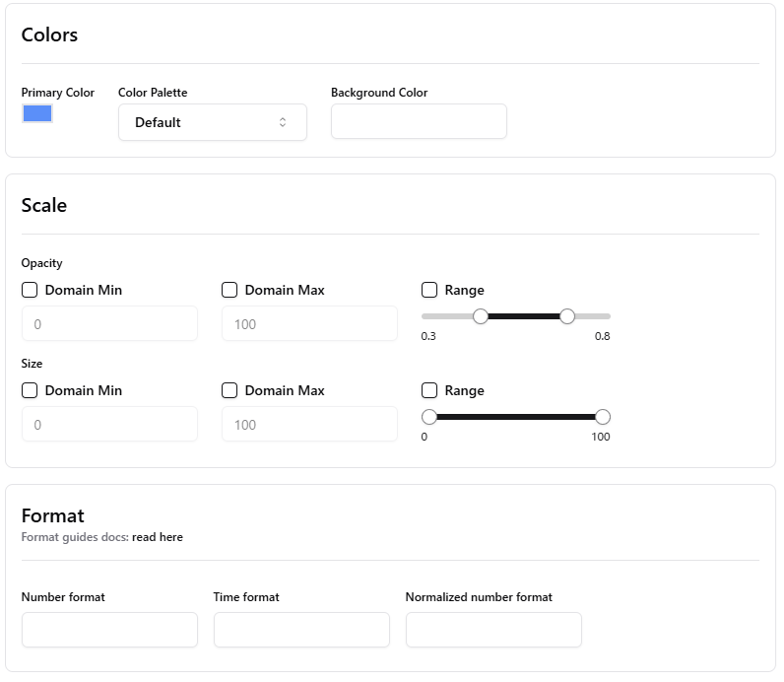Image resolution: width=784 pixels, height=682 pixels.
Task: Check the Size Domain Min checkbox
Action: 30,390
